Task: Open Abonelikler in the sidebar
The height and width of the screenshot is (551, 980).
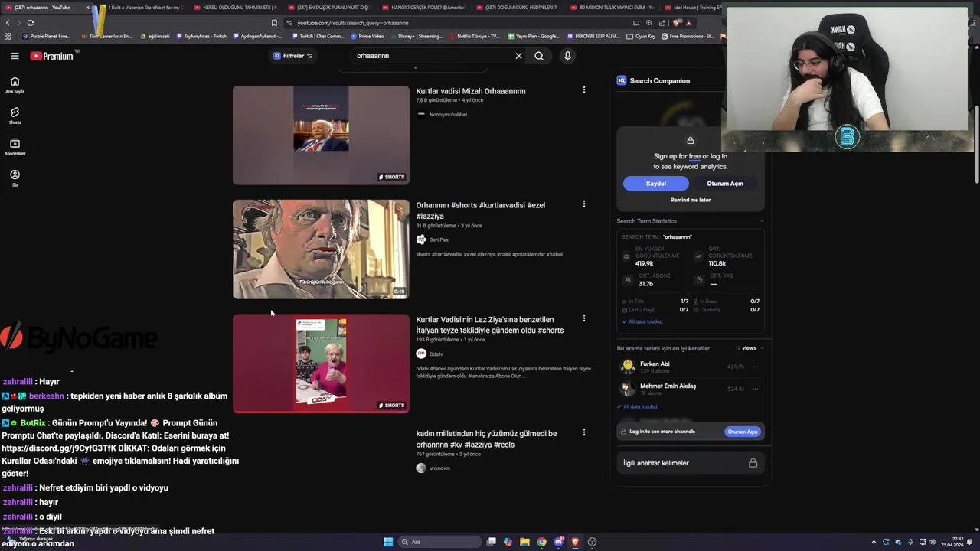Action: click(x=15, y=147)
